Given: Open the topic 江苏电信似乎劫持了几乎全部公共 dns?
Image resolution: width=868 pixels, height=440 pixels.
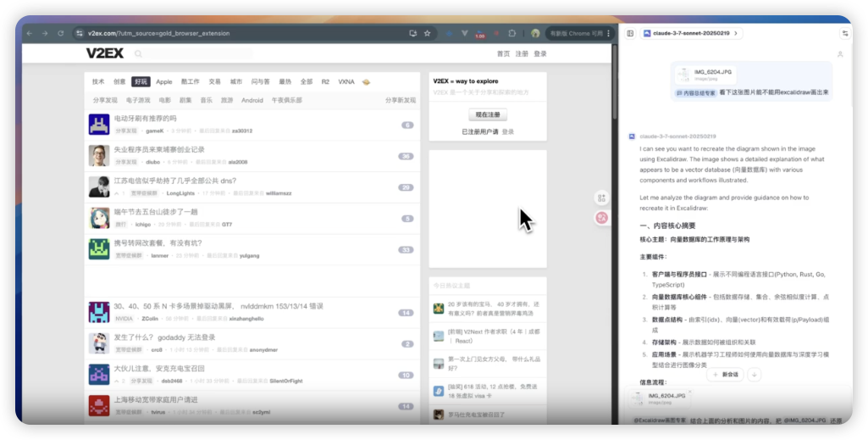Looking at the screenshot, I should pos(175,181).
